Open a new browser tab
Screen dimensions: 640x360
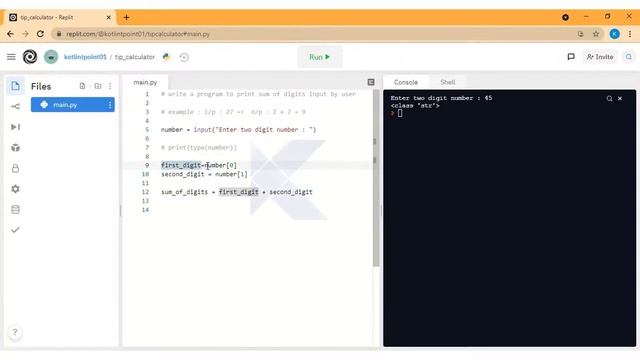[x=126, y=17]
